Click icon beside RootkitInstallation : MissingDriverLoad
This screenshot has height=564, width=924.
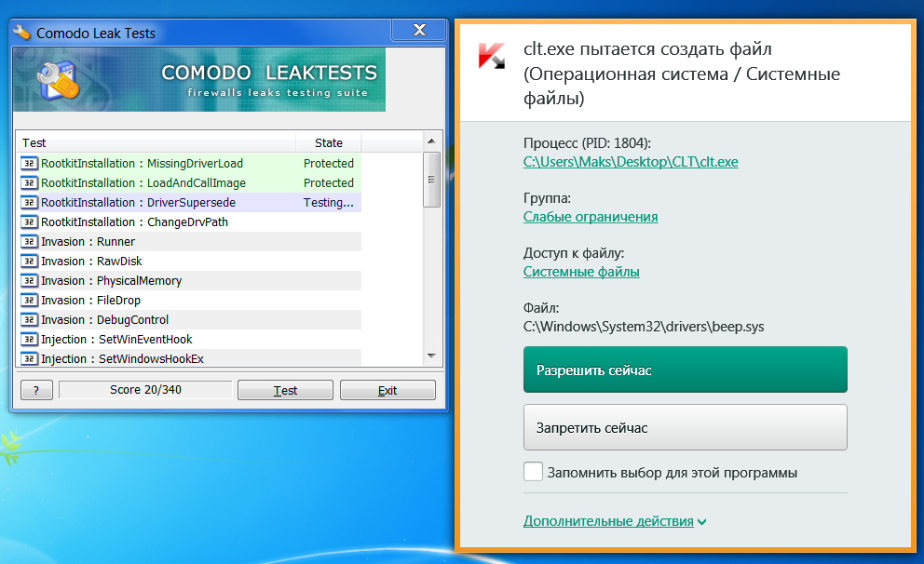(29, 163)
